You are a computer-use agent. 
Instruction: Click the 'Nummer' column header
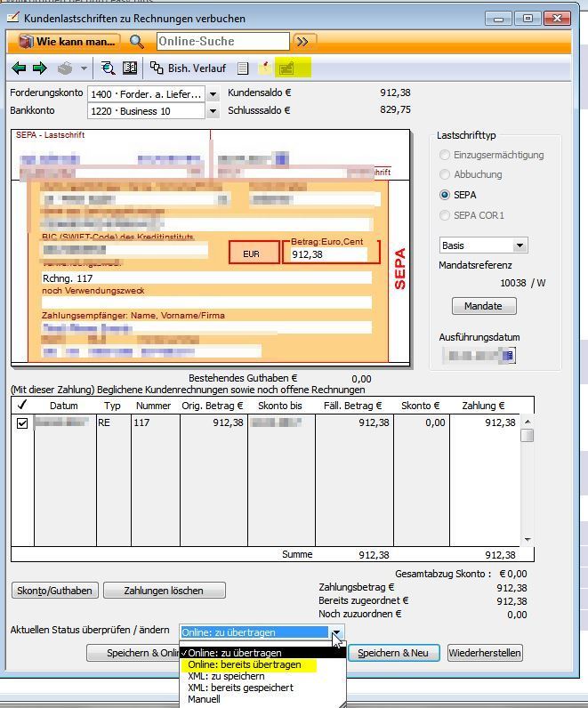pyautogui.click(x=154, y=406)
